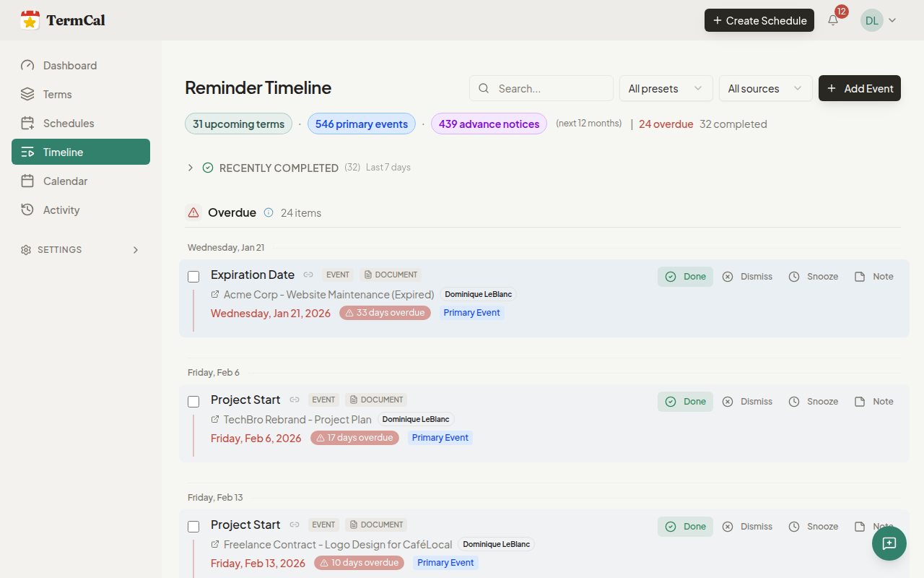
Task: Select the Feb 6 Project Start checkbox
Action: point(193,402)
